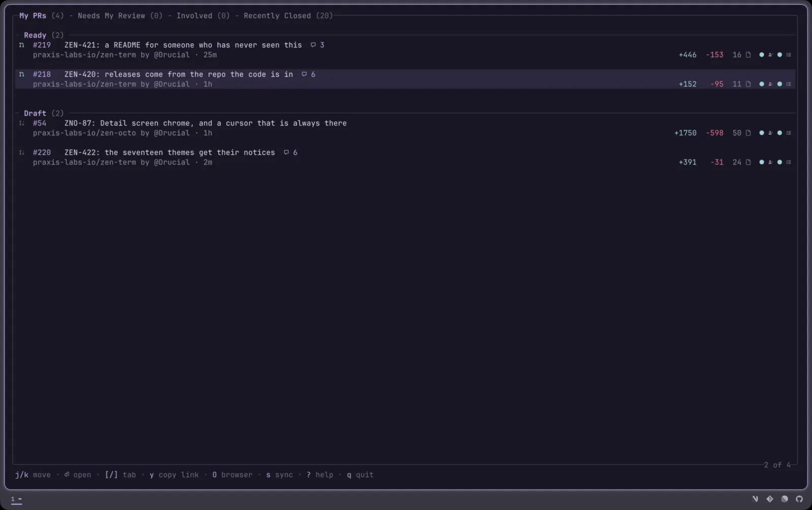
Task: Click the browser shortcut hint in the footer
Action: point(232,475)
